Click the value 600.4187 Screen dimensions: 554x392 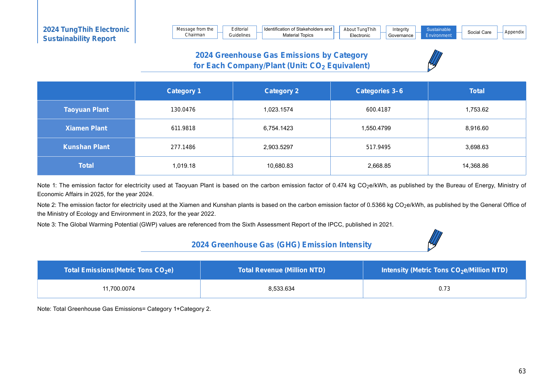pyautogui.click(x=378, y=110)
